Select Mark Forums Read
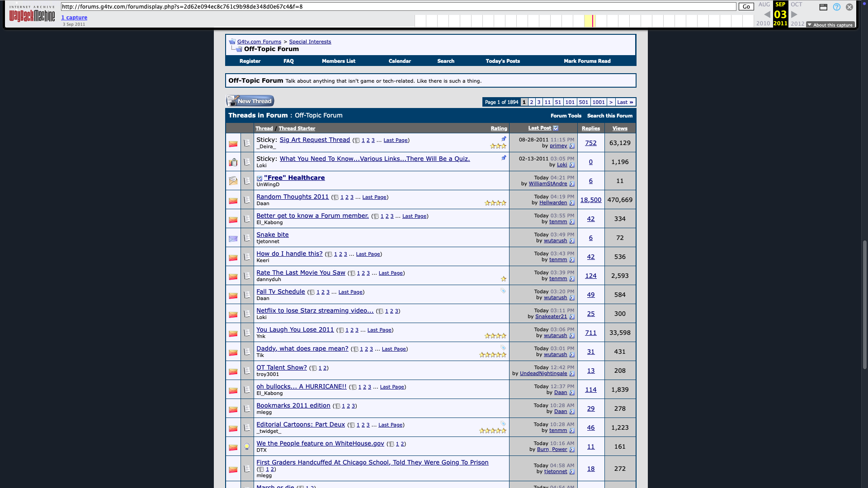The width and height of the screenshot is (868, 488). (587, 61)
